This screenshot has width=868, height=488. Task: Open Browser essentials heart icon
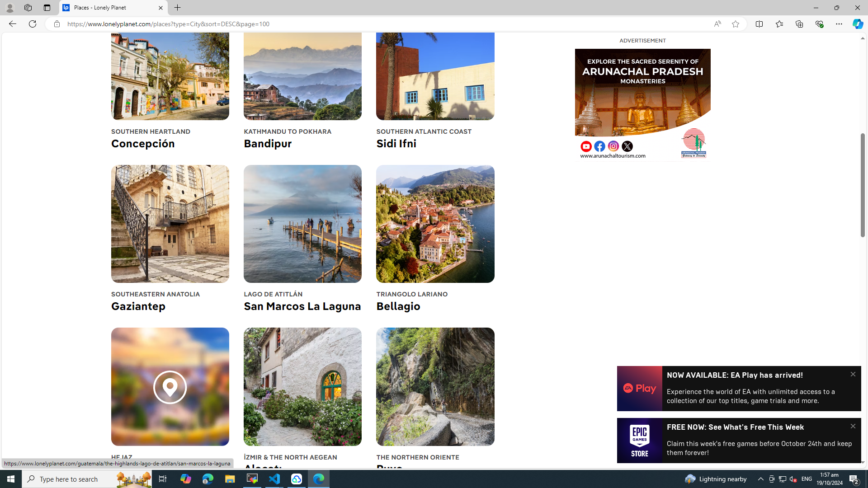[819, 24]
